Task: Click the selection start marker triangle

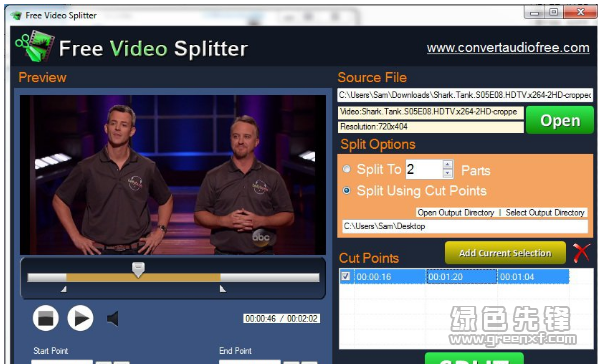Action: [x=64, y=289]
